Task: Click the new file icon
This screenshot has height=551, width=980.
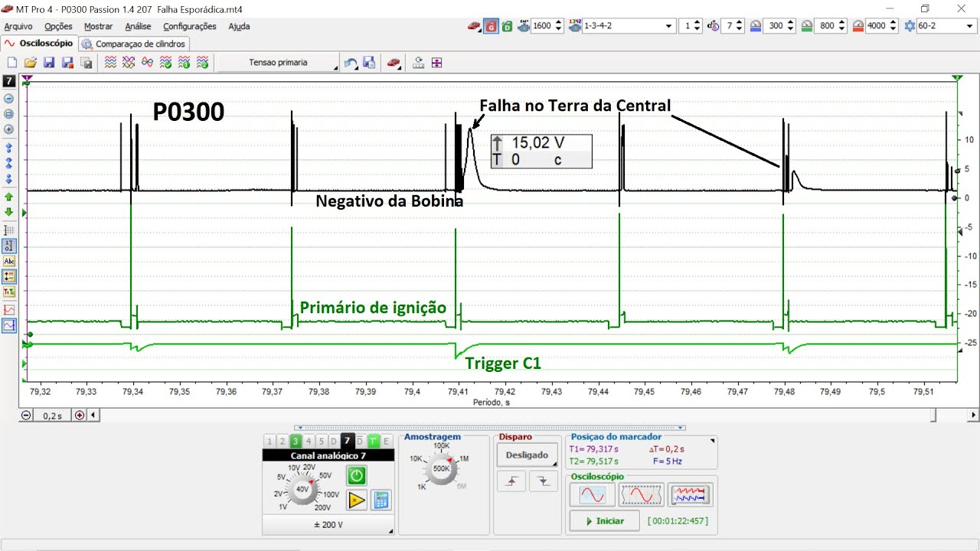Action: (11, 63)
